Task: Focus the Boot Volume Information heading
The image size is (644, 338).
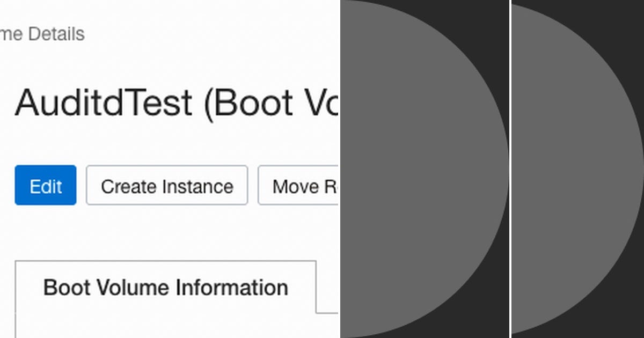Action: point(165,288)
